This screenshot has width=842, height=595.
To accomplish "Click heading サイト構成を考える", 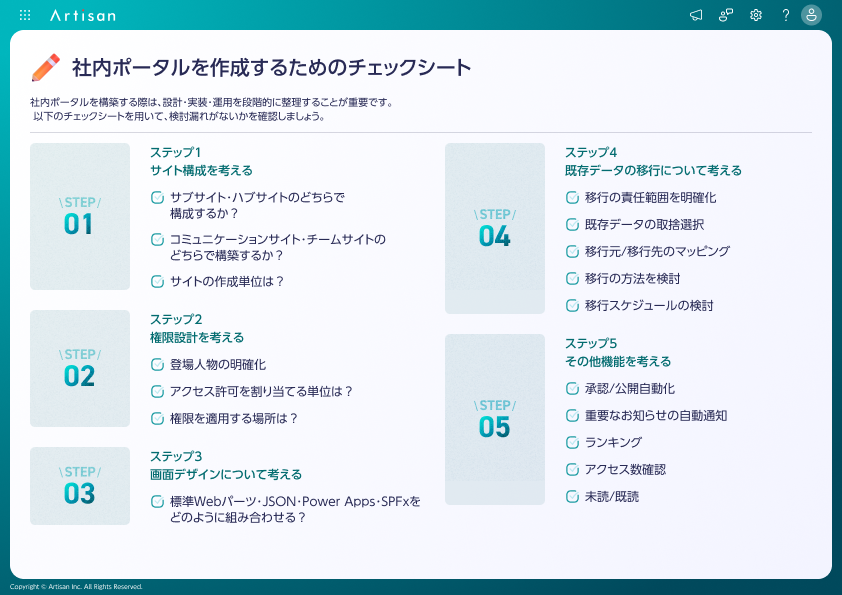I will [x=201, y=171].
